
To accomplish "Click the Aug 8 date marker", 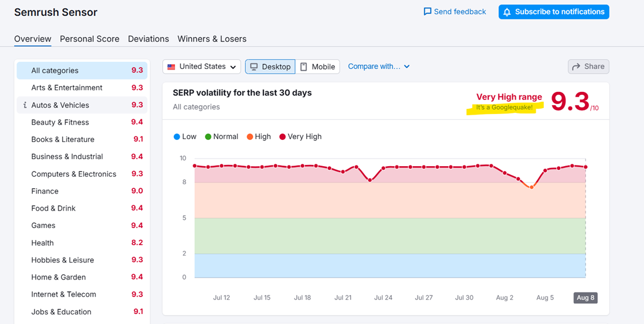I will click(585, 298).
